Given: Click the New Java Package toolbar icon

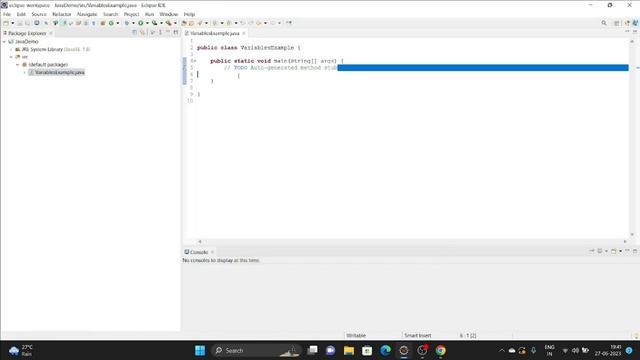Looking at the screenshot, I should pyautogui.click(x=103, y=23).
